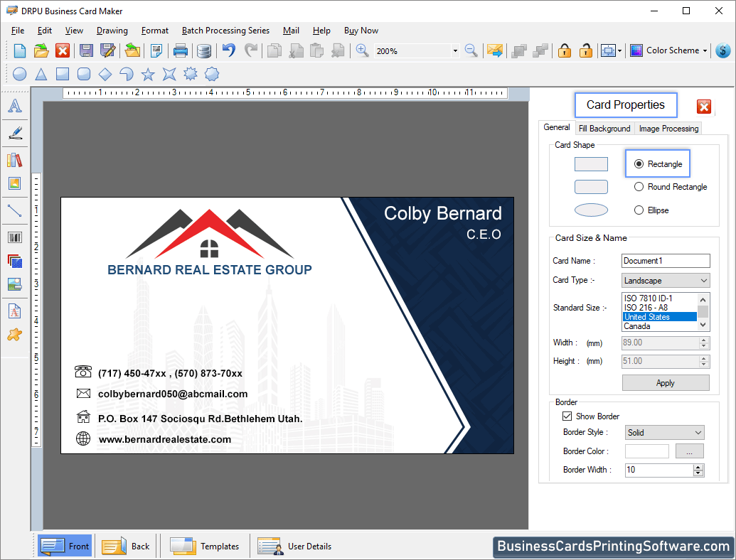Click the Standard Size list scrollbar

[x=703, y=312]
